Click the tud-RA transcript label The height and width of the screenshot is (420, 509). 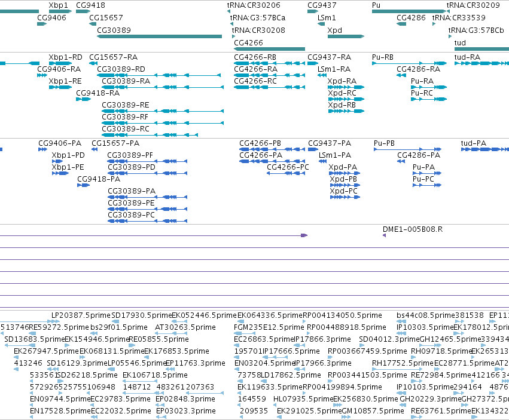tap(468, 57)
